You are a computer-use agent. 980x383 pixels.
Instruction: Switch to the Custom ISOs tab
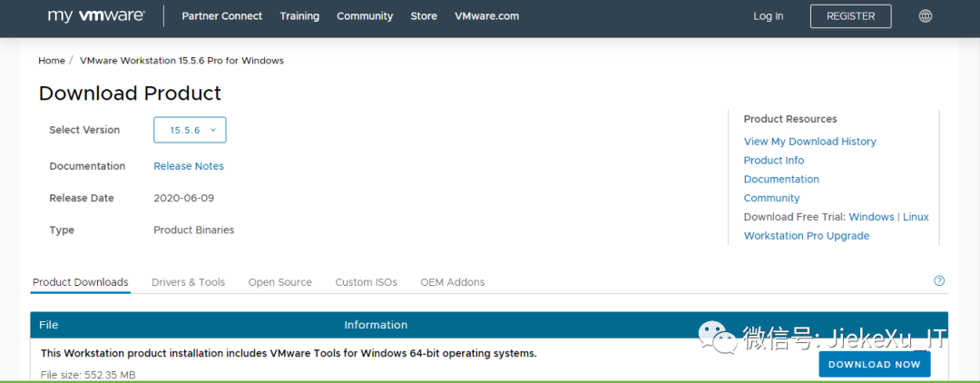[x=367, y=282]
